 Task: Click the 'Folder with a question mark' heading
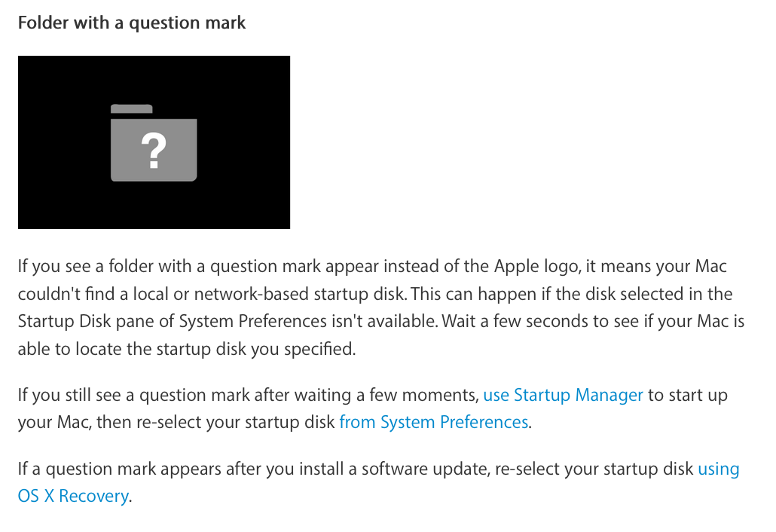tap(132, 23)
